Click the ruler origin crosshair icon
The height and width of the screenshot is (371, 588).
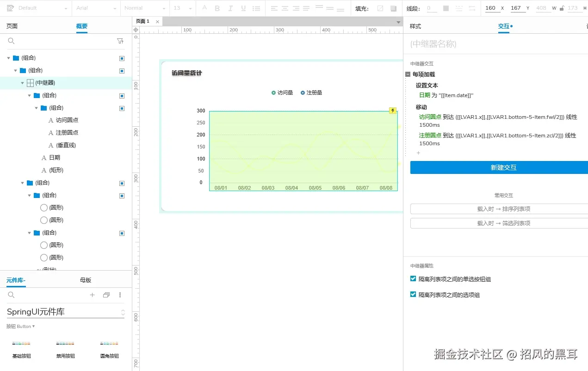point(136,30)
